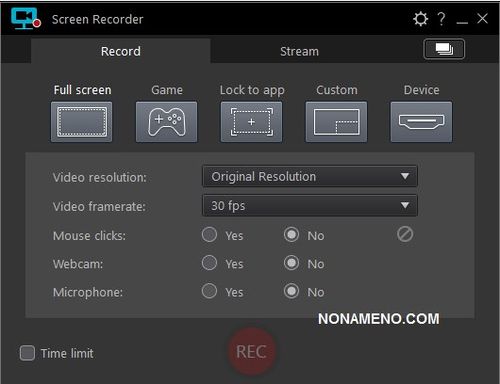
Task: Select the Device HDMI capture icon
Action: (421, 122)
